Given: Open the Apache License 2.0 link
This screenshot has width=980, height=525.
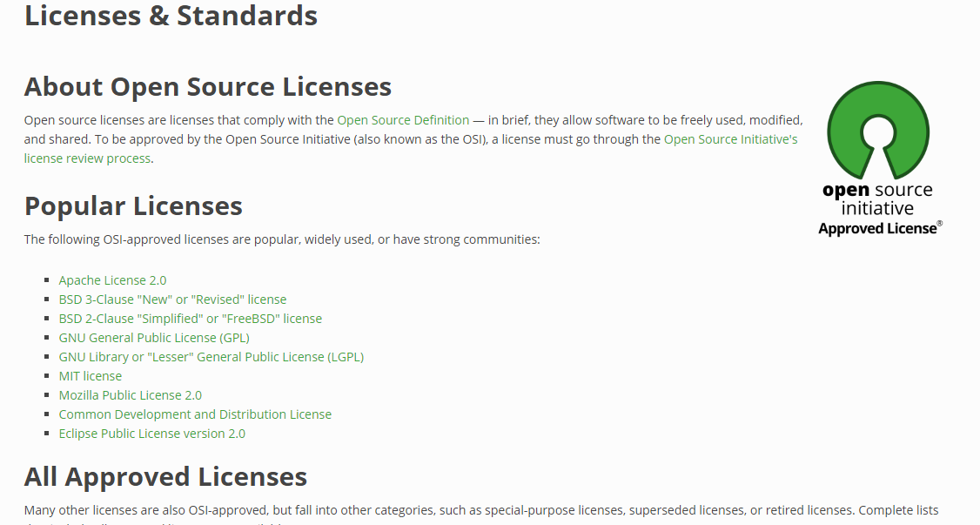Looking at the screenshot, I should [x=112, y=280].
